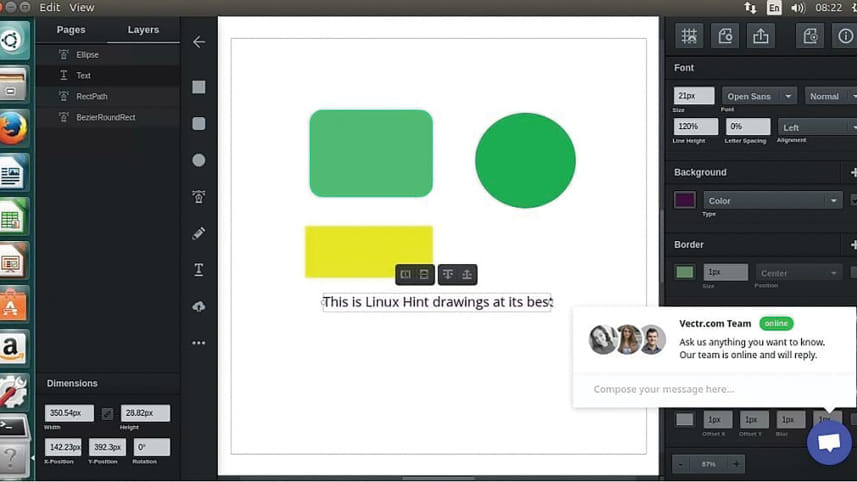Click the upload image cloud icon
The width and height of the screenshot is (857, 482).
(199, 306)
